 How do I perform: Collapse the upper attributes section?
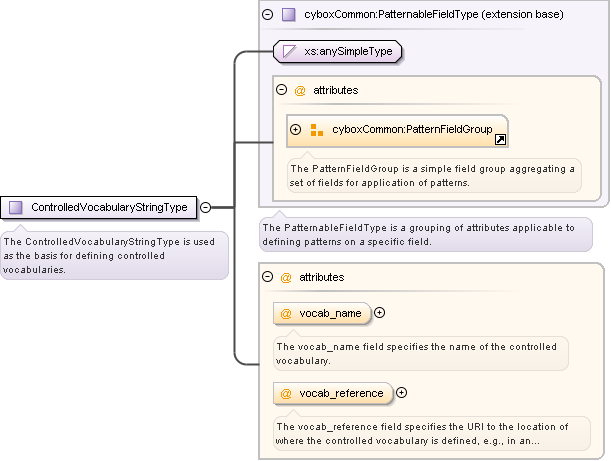(x=281, y=90)
